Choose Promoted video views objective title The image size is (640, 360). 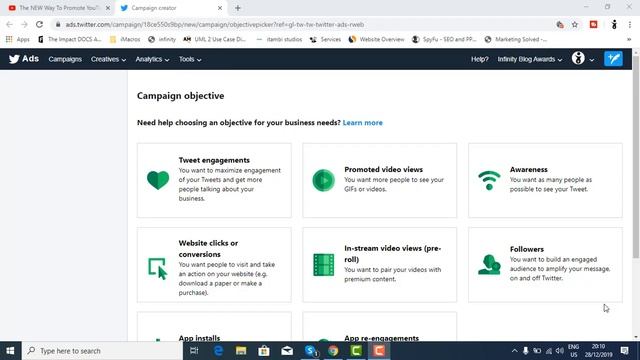(x=383, y=169)
